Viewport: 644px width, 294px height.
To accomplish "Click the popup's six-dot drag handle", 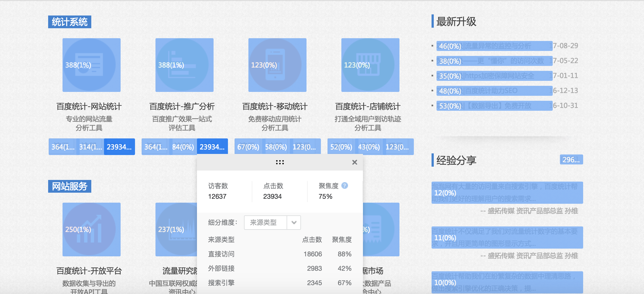I will [280, 162].
